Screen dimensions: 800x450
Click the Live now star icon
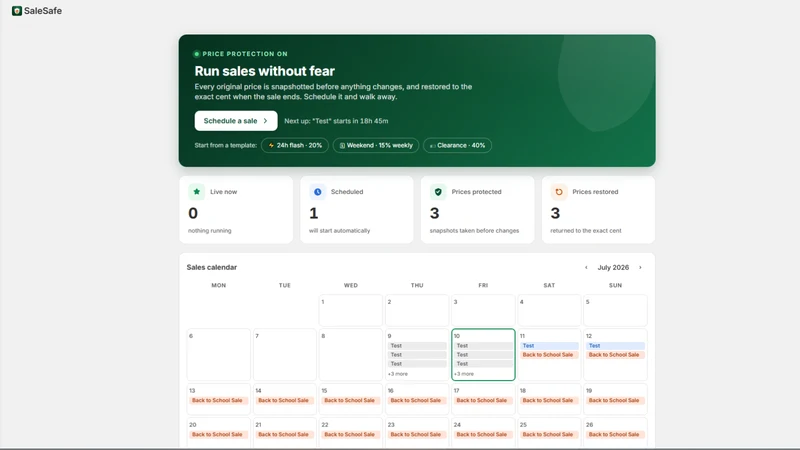pyautogui.click(x=196, y=192)
